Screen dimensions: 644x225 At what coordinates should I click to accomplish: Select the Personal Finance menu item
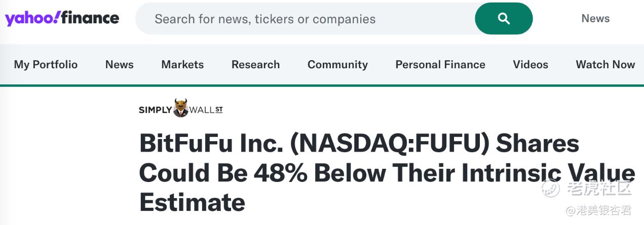tap(440, 65)
